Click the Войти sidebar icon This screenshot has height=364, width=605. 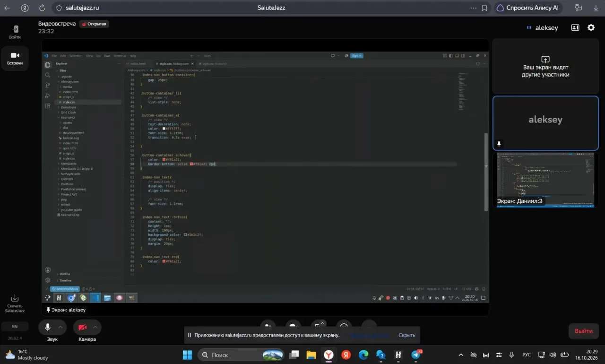pos(15,32)
